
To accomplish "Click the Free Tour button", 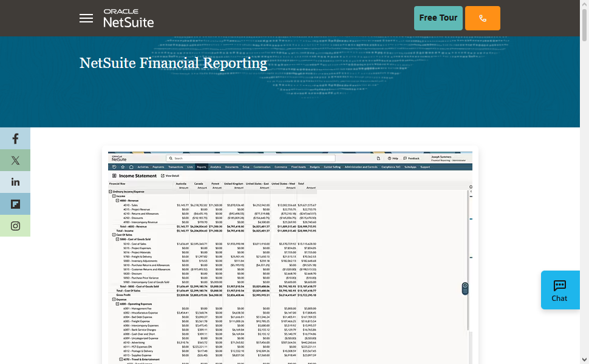I will (x=438, y=18).
